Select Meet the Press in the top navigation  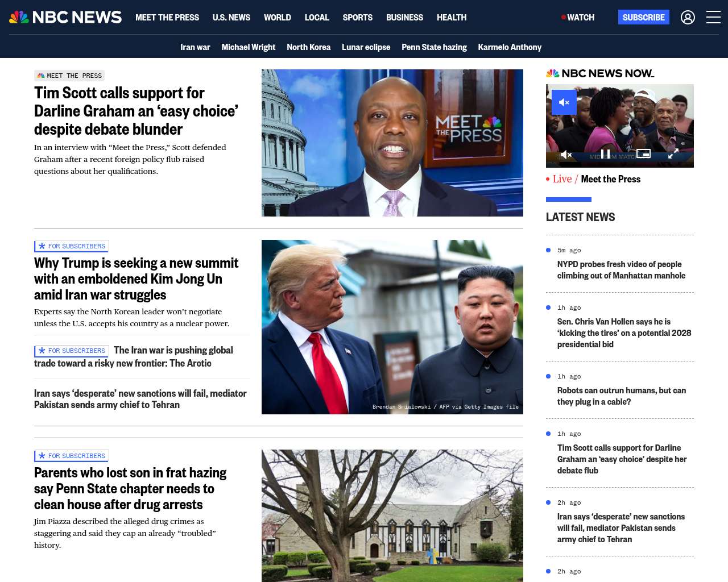coord(167,18)
